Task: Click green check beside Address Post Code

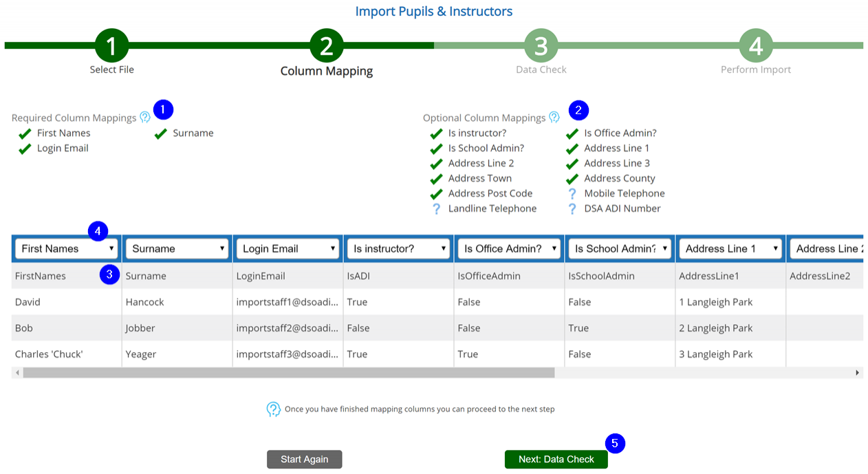Action: pyautogui.click(x=436, y=194)
